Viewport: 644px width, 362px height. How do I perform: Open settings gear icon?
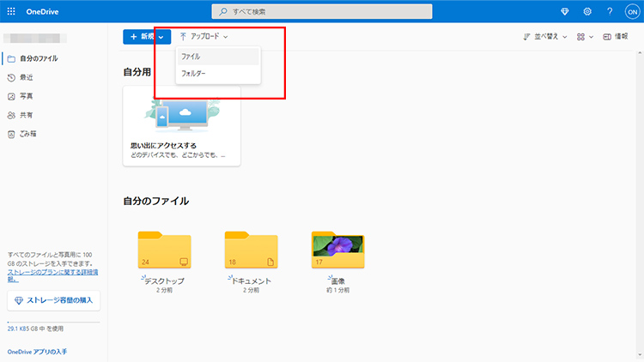point(587,11)
